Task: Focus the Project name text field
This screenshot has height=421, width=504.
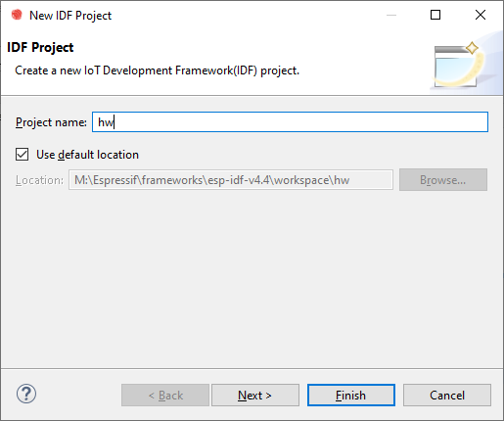Action: pyautogui.click(x=290, y=122)
